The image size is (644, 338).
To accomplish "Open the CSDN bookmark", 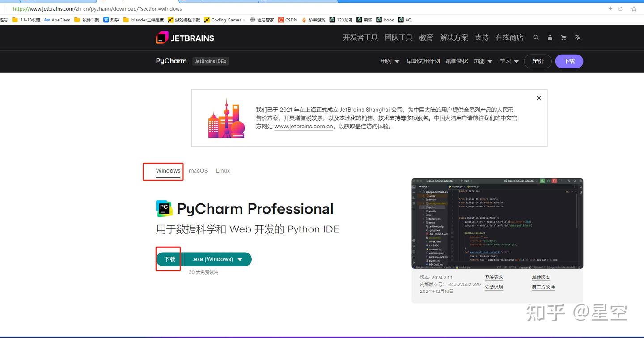I will point(288,20).
